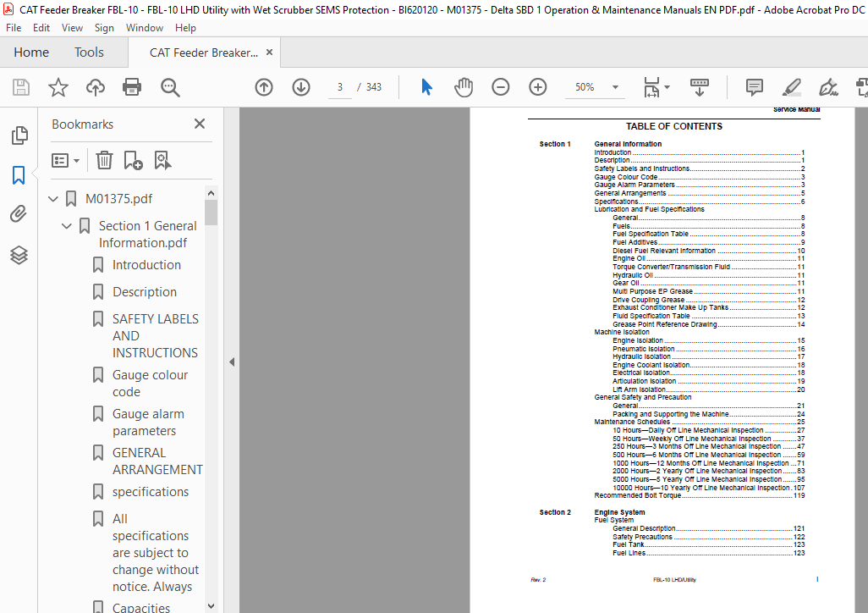Image resolution: width=868 pixels, height=613 pixels.
Task: Click the read mode keyboard icon
Action: 700,87
